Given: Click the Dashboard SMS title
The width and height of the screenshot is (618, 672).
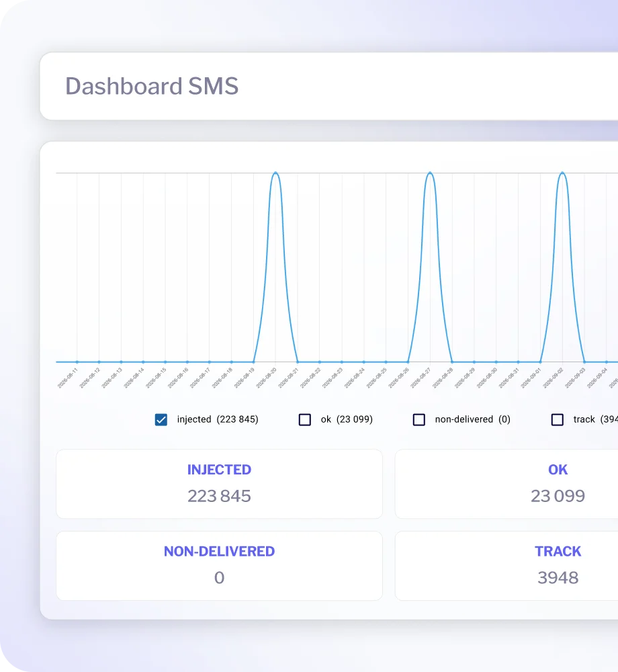Looking at the screenshot, I should pyautogui.click(x=152, y=86).
